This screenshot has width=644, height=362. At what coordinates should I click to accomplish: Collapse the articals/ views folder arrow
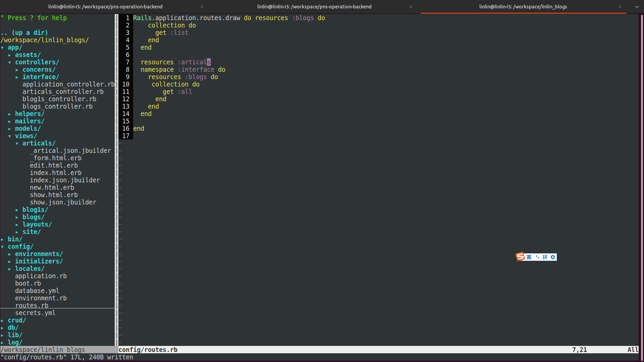(17, 143)
